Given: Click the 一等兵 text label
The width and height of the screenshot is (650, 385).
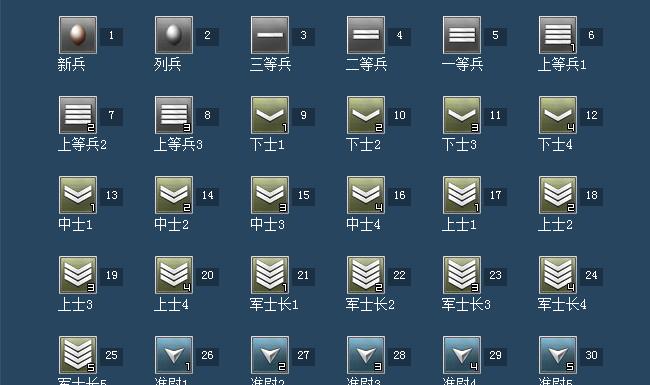Looking at the screenshot, I should click(x=463, y=65).
